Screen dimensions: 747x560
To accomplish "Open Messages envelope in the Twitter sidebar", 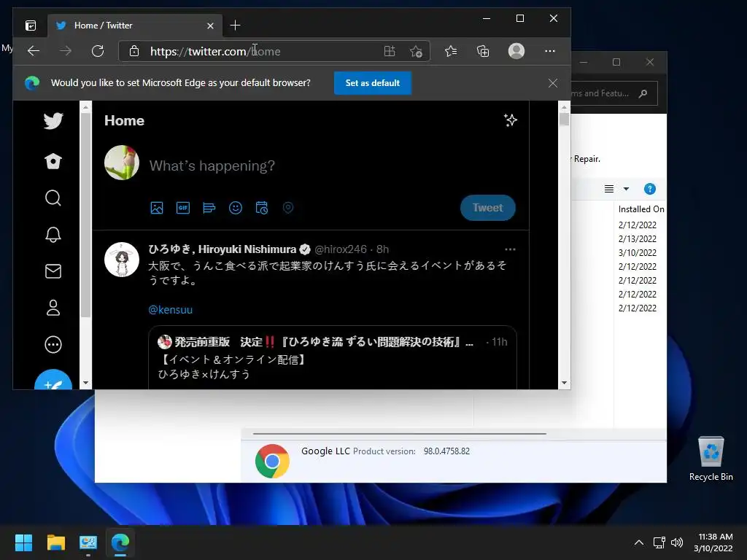I will [x=53, y=271].
